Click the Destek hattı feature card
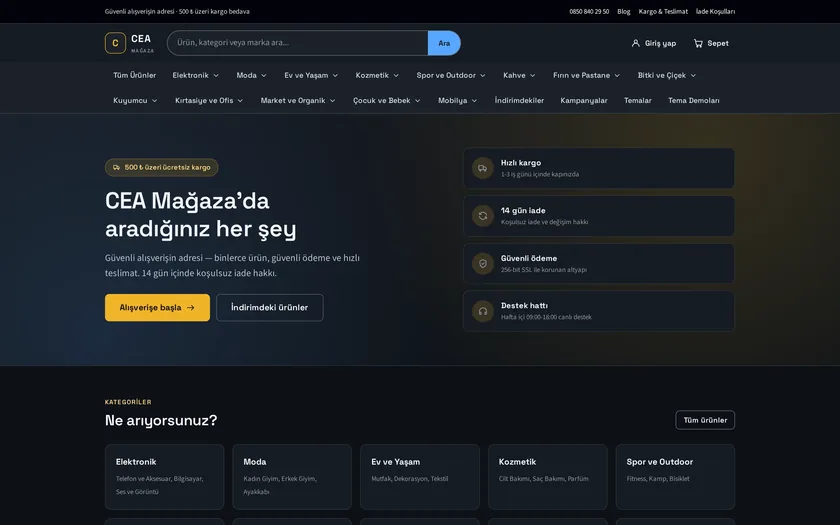This screenshot has width=840, height=525. 598,311
